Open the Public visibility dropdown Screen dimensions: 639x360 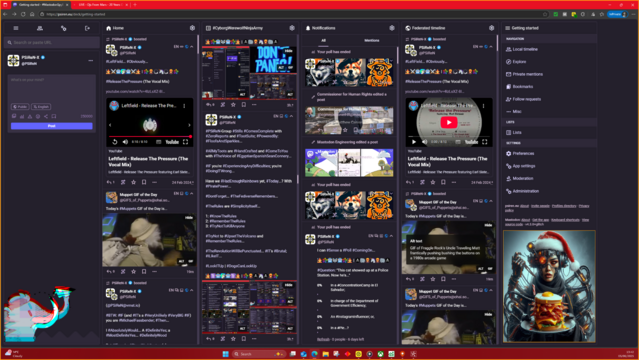point(20,107)
